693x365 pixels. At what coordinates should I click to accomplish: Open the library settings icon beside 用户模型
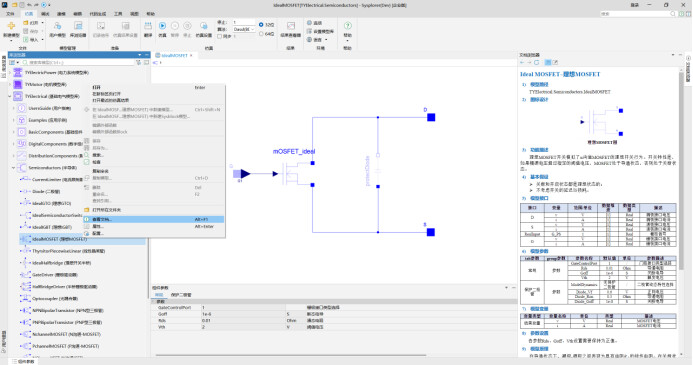coord(78,26)
